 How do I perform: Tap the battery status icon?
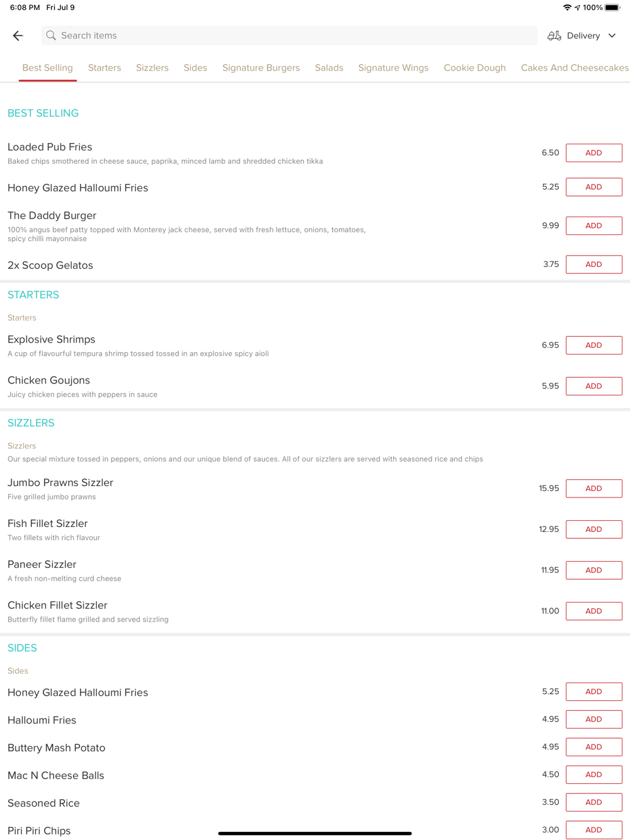(612, 8)
